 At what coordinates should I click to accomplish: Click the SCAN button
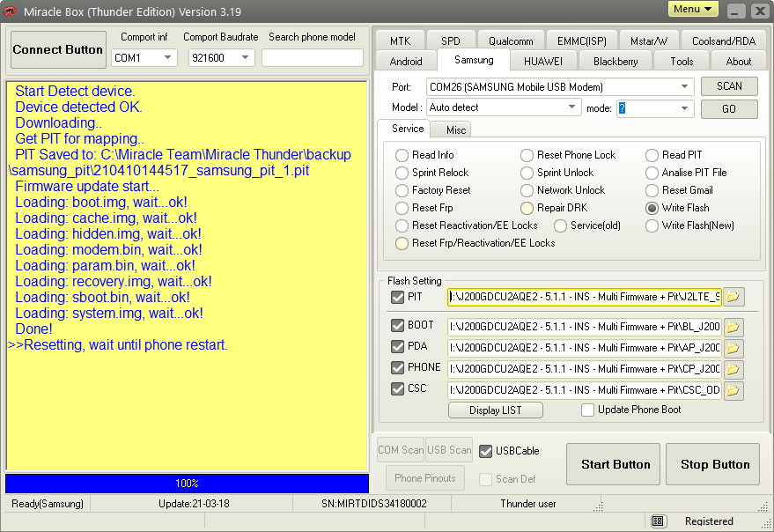[729, 86]
